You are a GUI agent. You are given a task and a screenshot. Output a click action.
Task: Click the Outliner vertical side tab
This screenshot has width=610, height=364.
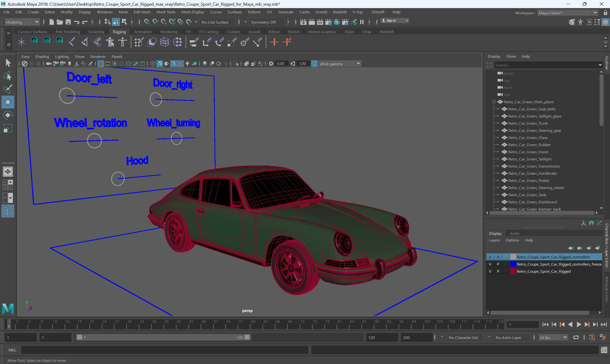(x=607, y=63)
